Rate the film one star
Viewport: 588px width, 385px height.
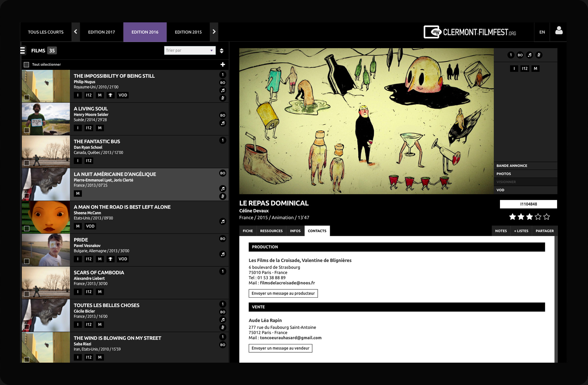pyautogui.click(x=512, y=217)
